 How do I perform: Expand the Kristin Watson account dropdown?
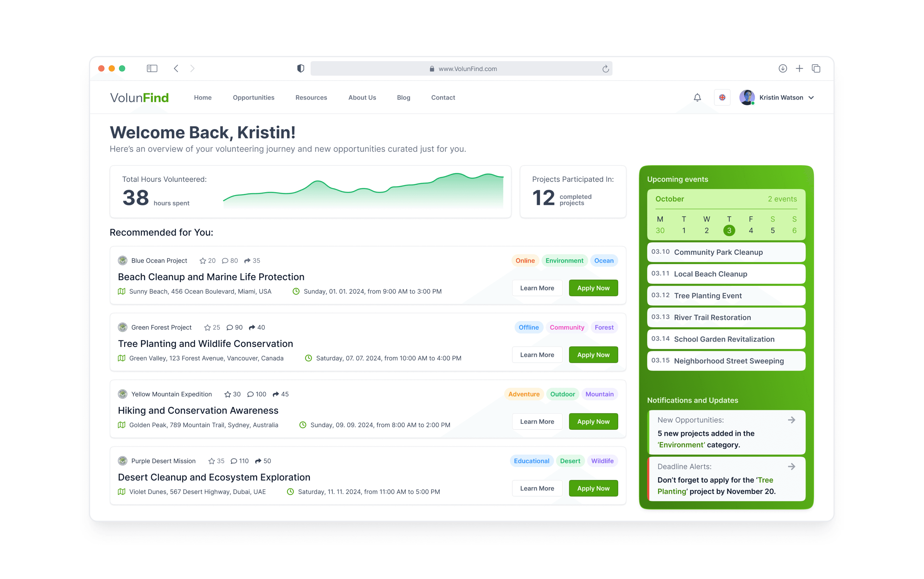click(x=811, y=98)
